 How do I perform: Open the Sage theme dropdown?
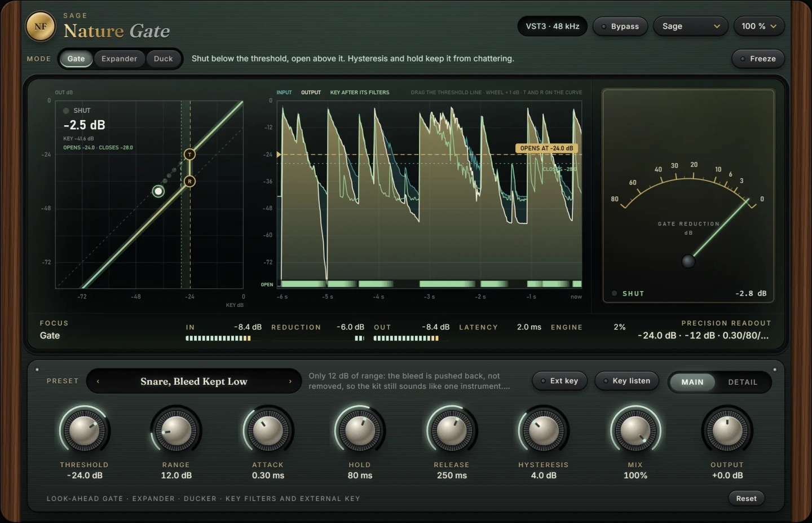(x=691, y=27)
